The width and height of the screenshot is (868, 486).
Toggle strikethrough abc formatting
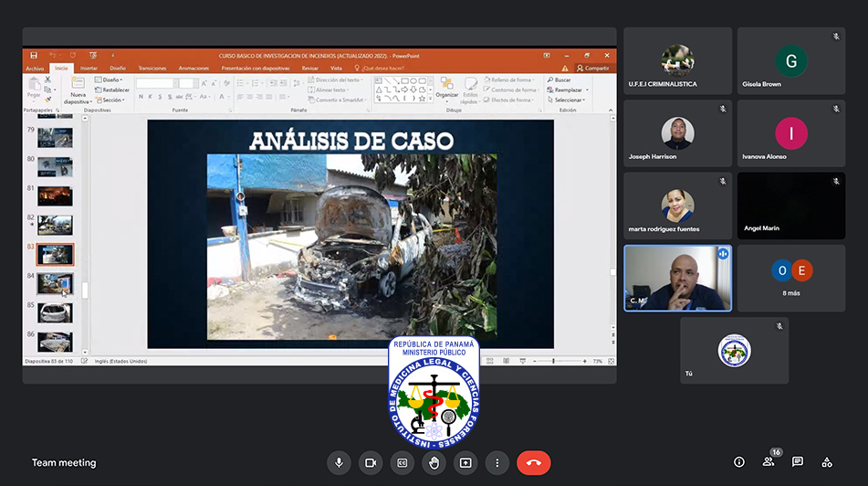179,97
